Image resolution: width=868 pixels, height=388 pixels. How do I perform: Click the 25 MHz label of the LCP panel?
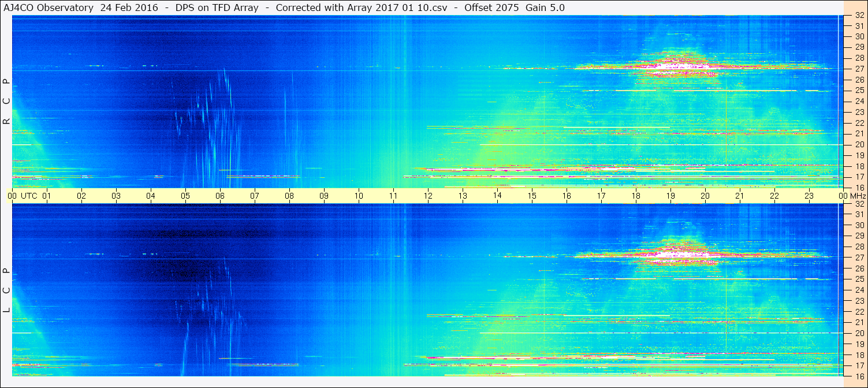pyautogui.click(x=859, y=279)
